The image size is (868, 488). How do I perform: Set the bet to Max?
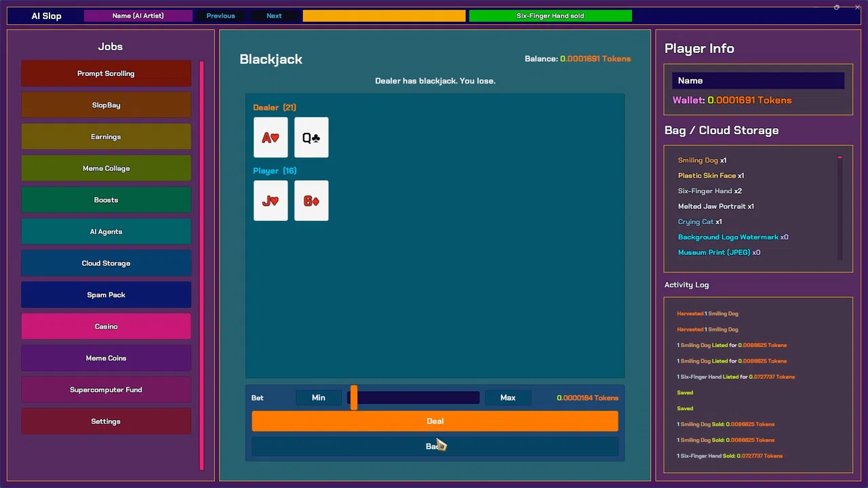508,398
